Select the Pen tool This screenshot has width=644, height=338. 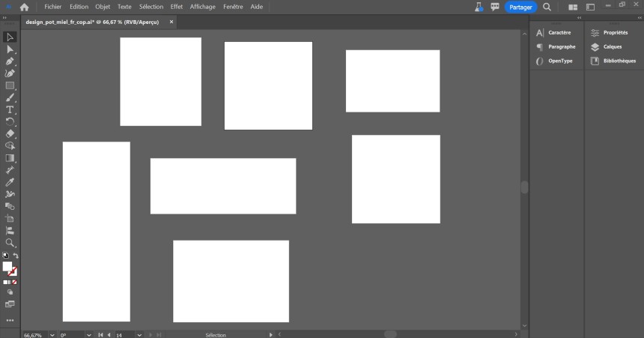(x=10, y=61)
